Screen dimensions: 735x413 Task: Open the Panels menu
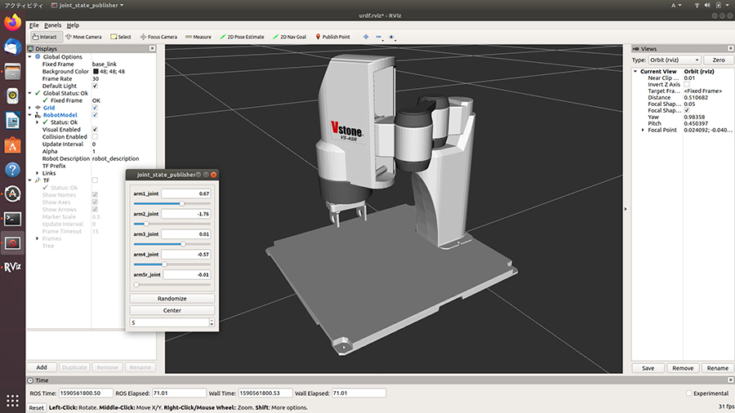52,25
